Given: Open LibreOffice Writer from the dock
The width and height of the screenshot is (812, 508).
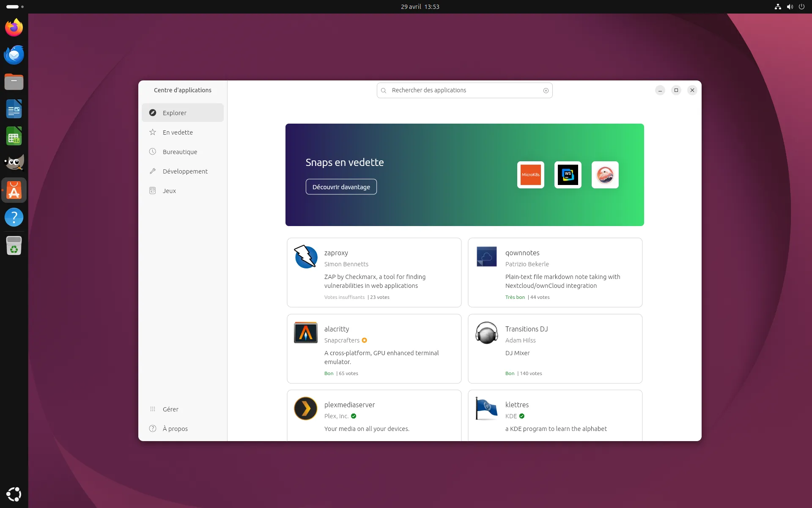Looking at the screenshot, I should pos(14,109).
